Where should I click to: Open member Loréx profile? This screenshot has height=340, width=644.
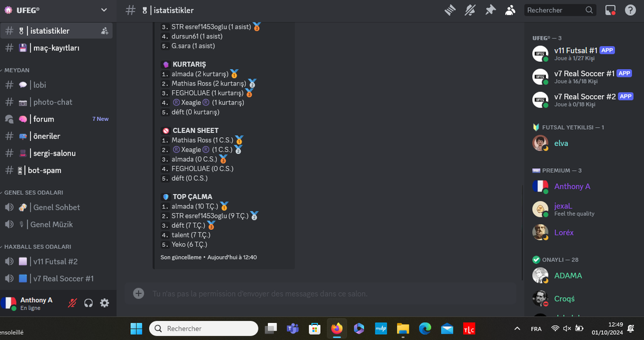pyautogui.click(x=582, y=233)
